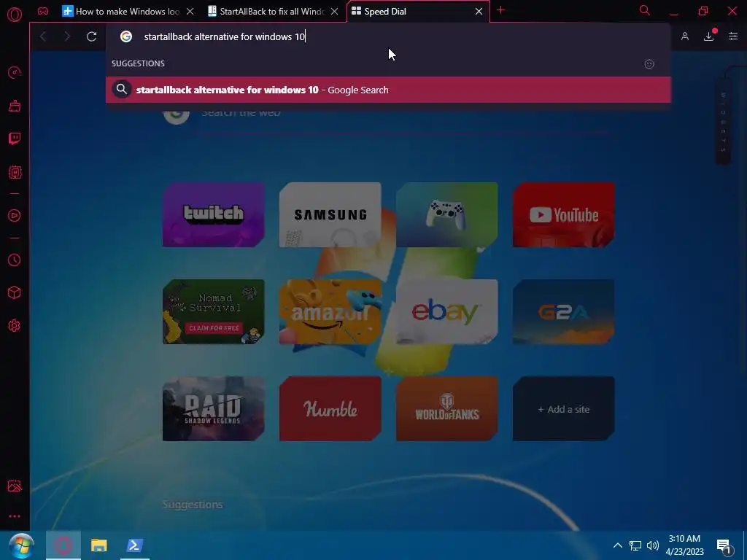Image resolution: width=747 pixels, height=560 pixels.
Task: Click the Widgets side tab
Action: click(x=723, y=122)
